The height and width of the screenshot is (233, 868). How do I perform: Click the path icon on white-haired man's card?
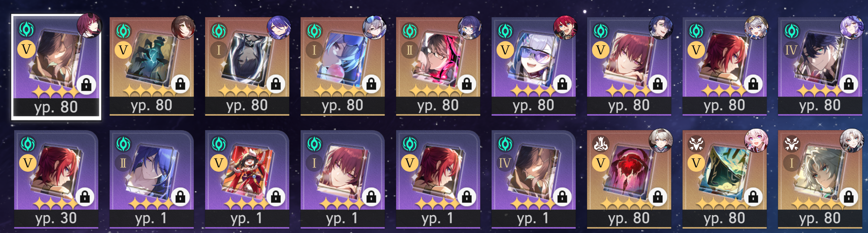click(791, 144)
